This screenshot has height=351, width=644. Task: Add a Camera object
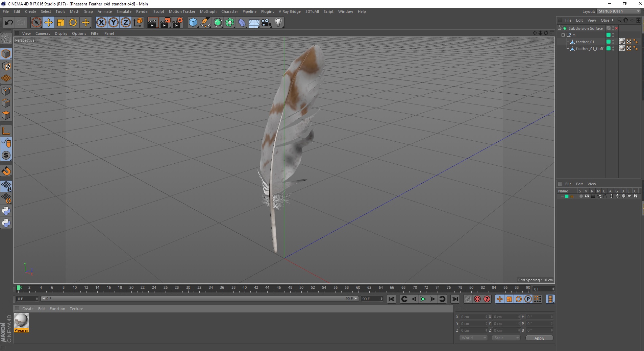click(x=266, y=23)
